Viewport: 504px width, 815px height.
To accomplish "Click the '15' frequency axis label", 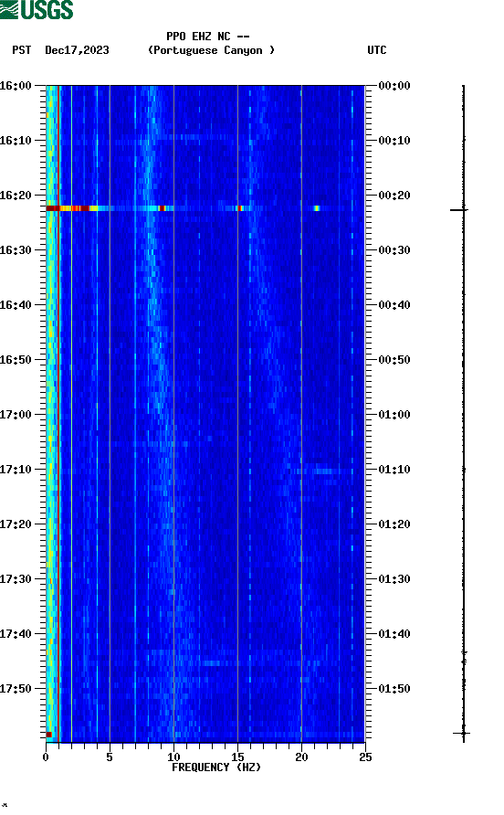I will tap(237, 757).
